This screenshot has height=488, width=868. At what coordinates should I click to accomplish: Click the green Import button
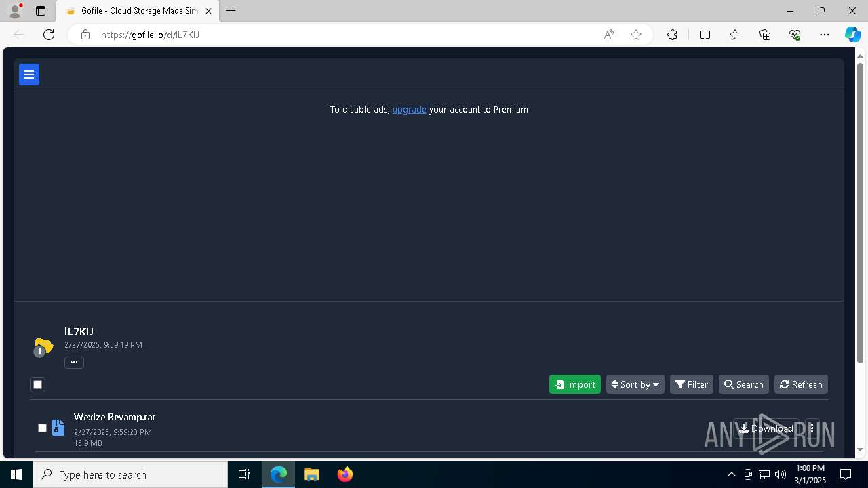coord(575,384)
